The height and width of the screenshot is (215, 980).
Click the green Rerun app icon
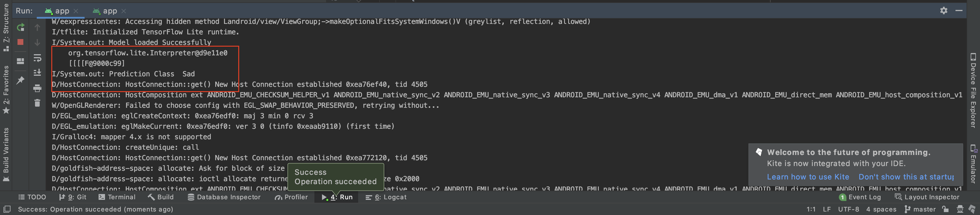point(20,27)
